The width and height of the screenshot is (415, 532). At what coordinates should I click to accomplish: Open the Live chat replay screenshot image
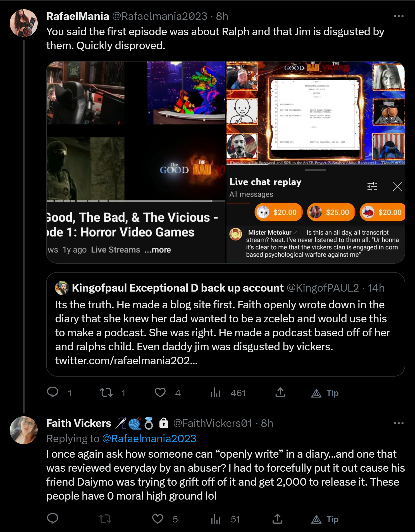tap(316, 162)
